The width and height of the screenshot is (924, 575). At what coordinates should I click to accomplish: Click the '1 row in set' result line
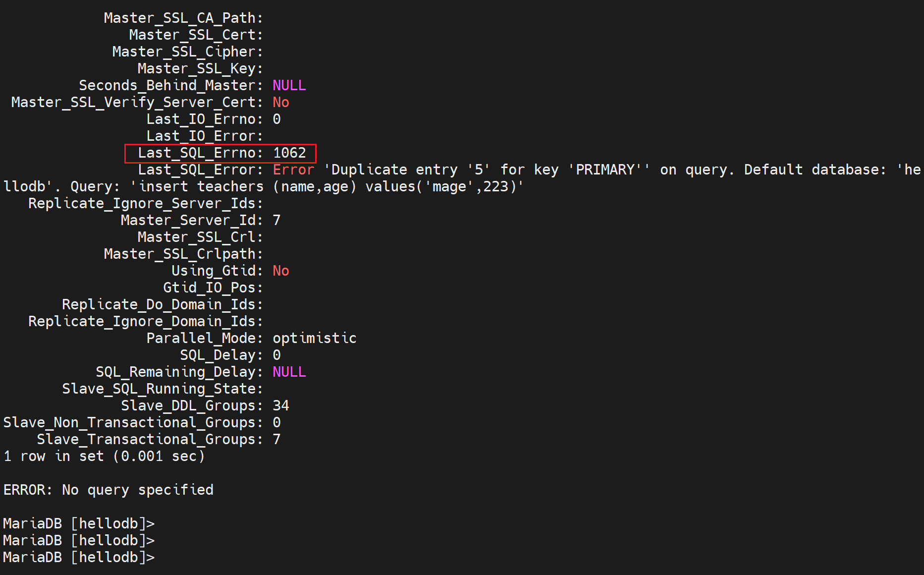[104, 456]
